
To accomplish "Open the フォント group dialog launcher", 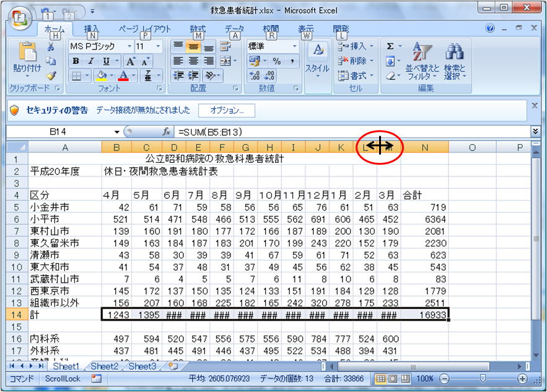I will point(159,89).
